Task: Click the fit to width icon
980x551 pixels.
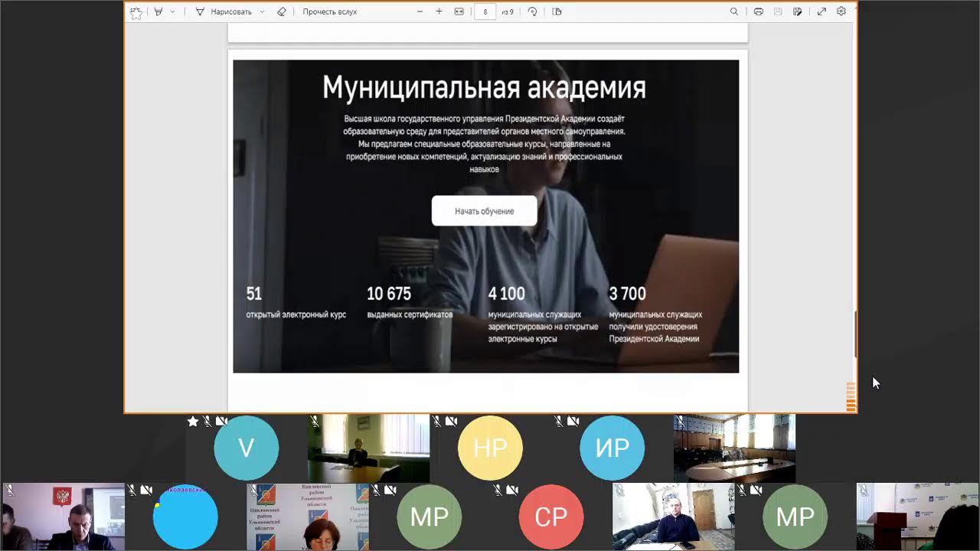Action: [459, 11]
